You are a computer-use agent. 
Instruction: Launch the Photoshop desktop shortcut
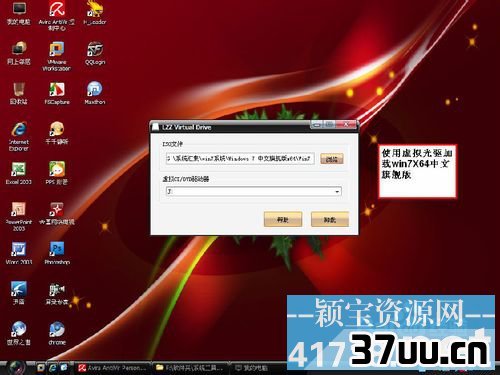[x=57, y=253]
